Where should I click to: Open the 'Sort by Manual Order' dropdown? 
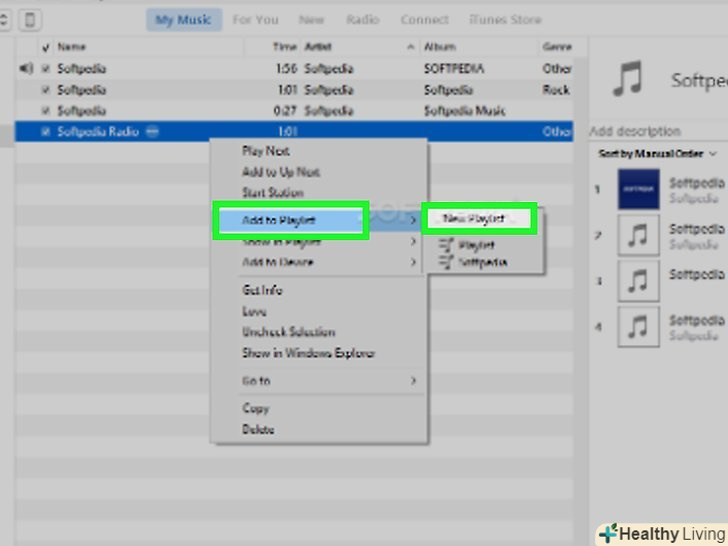pos(656,154)
